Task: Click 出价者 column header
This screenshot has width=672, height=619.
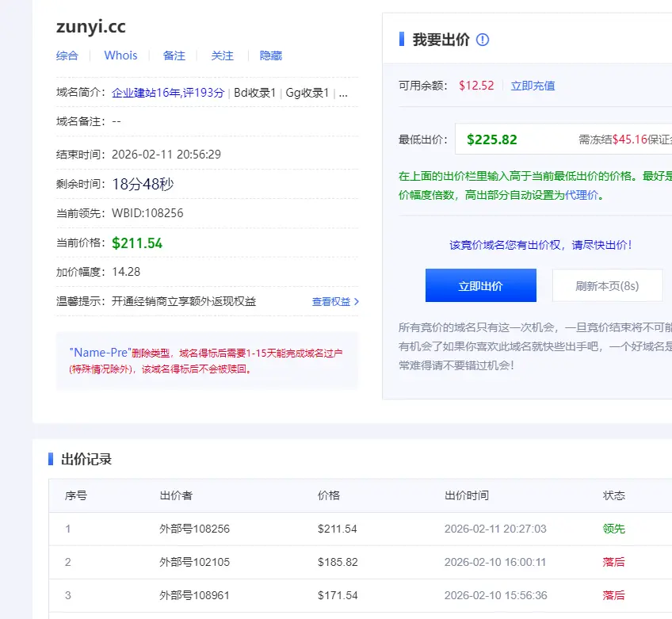Action: click(176, 496)
